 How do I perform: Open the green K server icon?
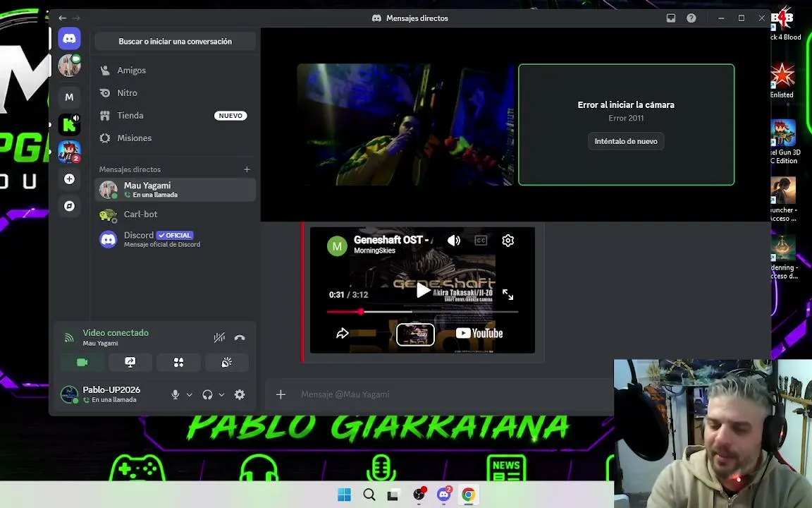pos(69,124)
